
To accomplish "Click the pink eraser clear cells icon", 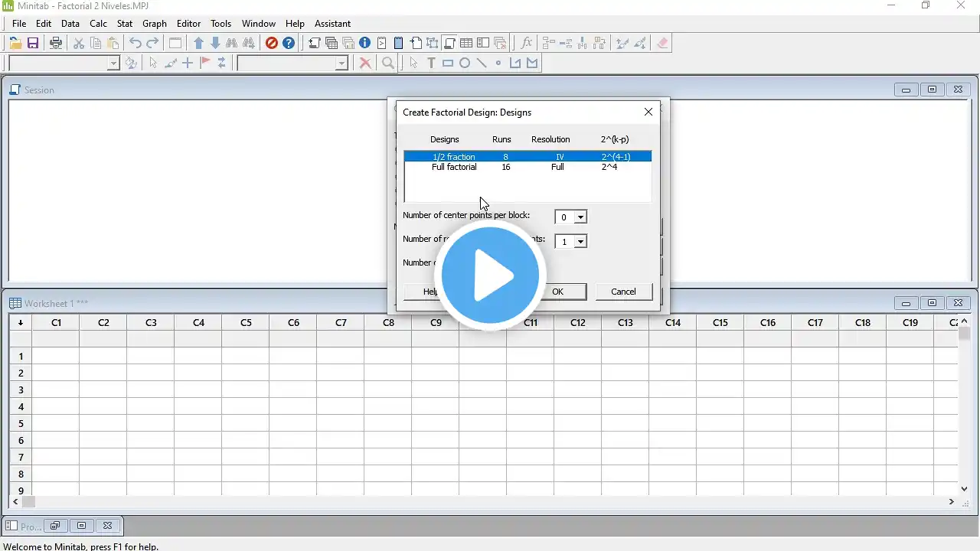I will [x=662, y=44].
